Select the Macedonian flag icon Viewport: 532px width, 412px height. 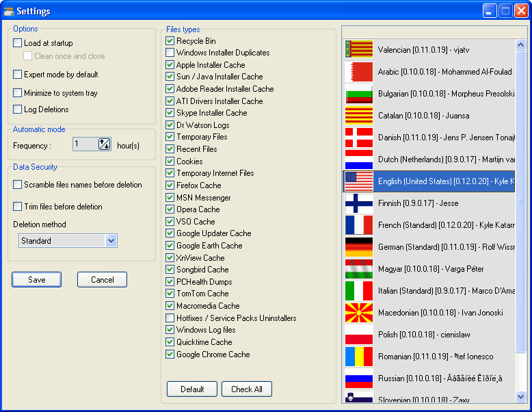tap(358, 313)
